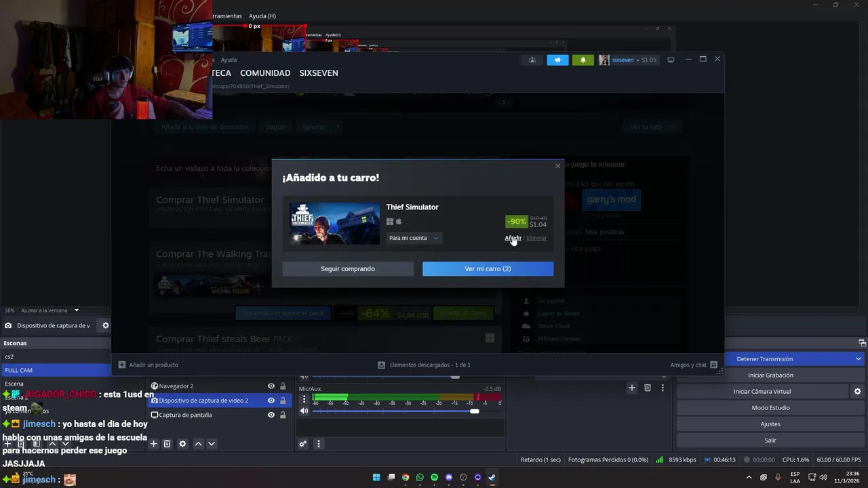Open the preview zoom 'Ajustar a la ventana' dropdown
Image resolution: width=868 pixels, height=488 pixels.
click(x=49, y=310)
